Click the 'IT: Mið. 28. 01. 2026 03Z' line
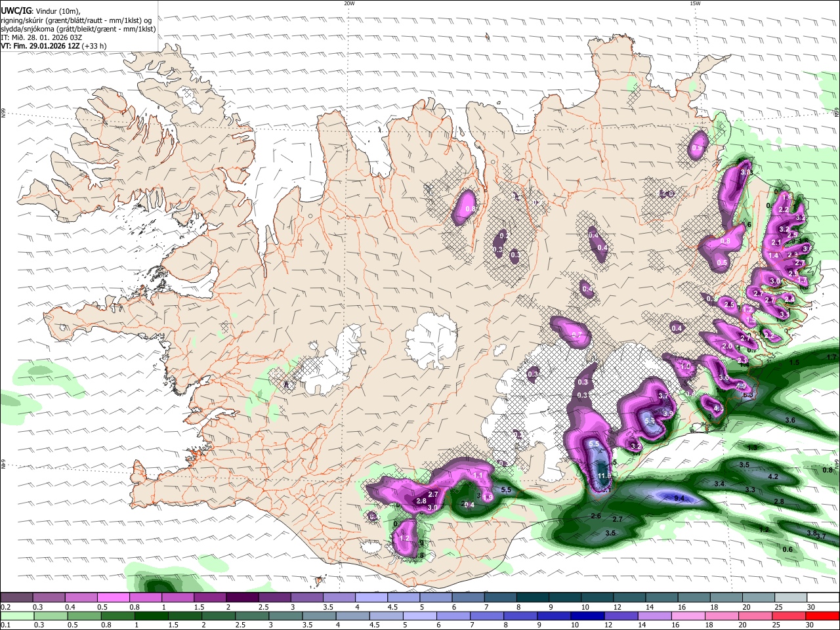The height and width of the screenshot is (630, 840). point(41,37)
